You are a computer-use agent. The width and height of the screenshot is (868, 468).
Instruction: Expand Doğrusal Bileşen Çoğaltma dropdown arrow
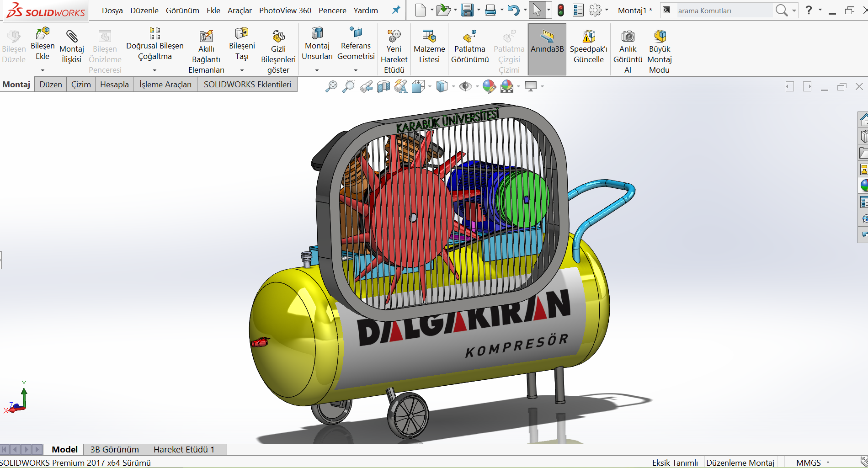[154, 70]
